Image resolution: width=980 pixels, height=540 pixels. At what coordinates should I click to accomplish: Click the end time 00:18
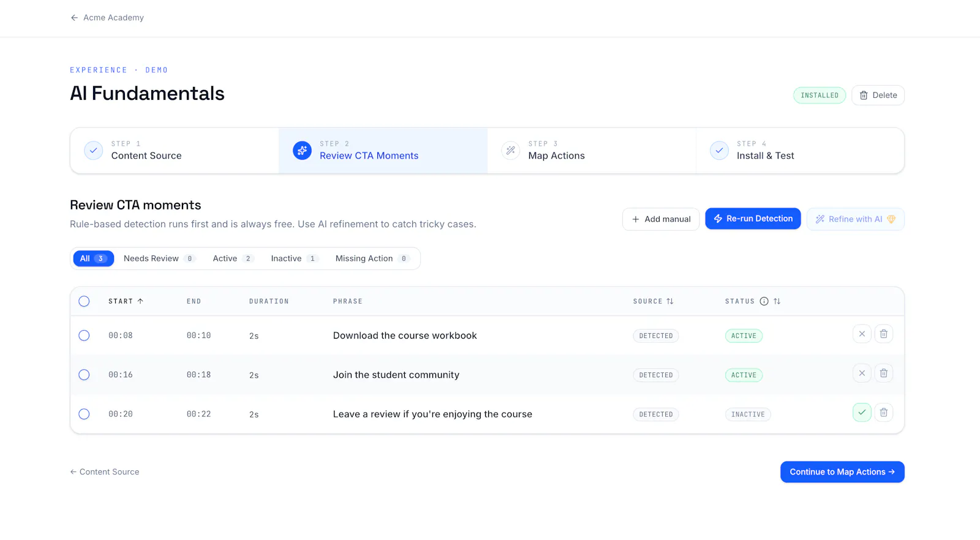(x=198, y=375)
